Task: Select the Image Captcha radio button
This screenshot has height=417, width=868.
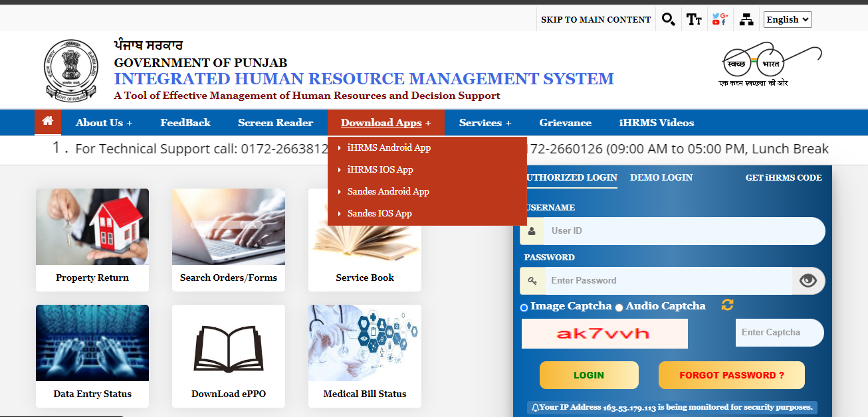Action: click(524, 307)
